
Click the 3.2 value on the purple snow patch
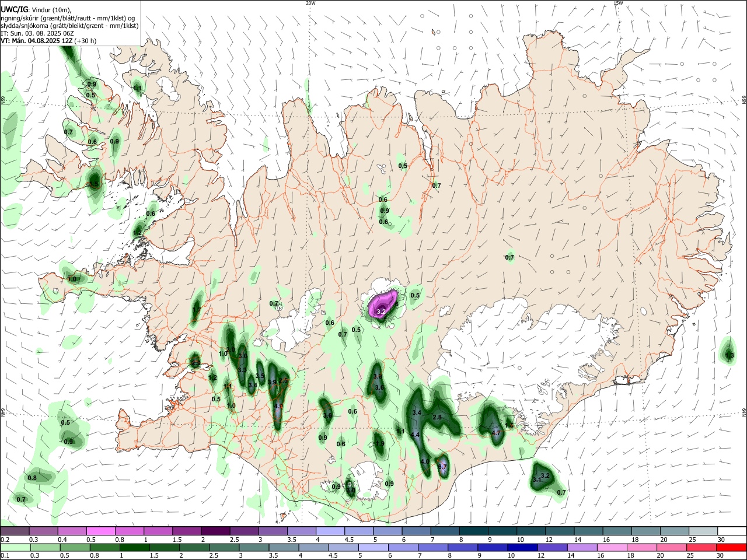(x=381, y=312)
